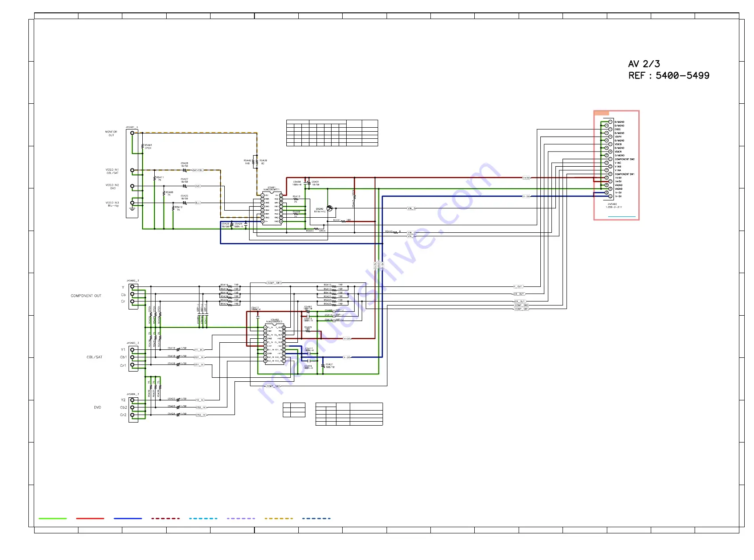Click the 'C5421' capacitor label
The width and height of the screenshot is (754, 560).
click(329, 364)
